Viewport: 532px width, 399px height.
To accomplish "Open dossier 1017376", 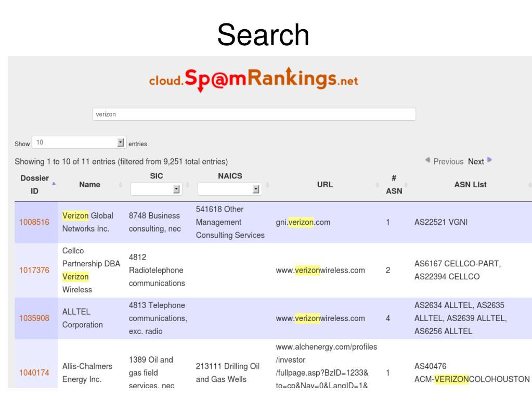I will click(x=34, y=270).
